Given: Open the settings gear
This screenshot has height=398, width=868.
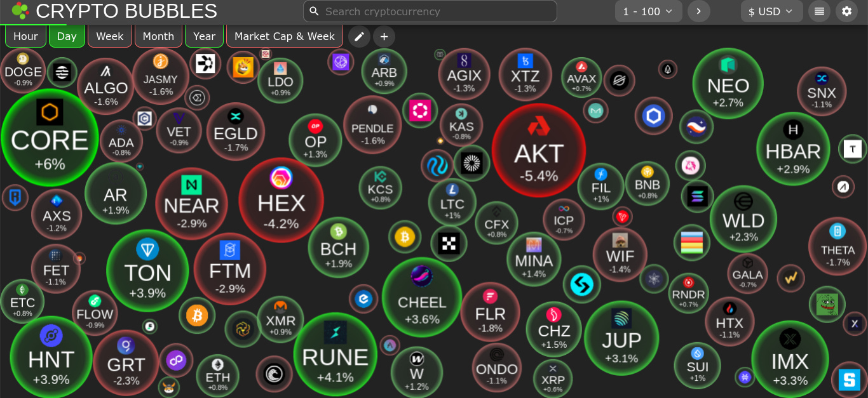Looking at the screenshot, I should pyautogui.click(x=846, y=11).
